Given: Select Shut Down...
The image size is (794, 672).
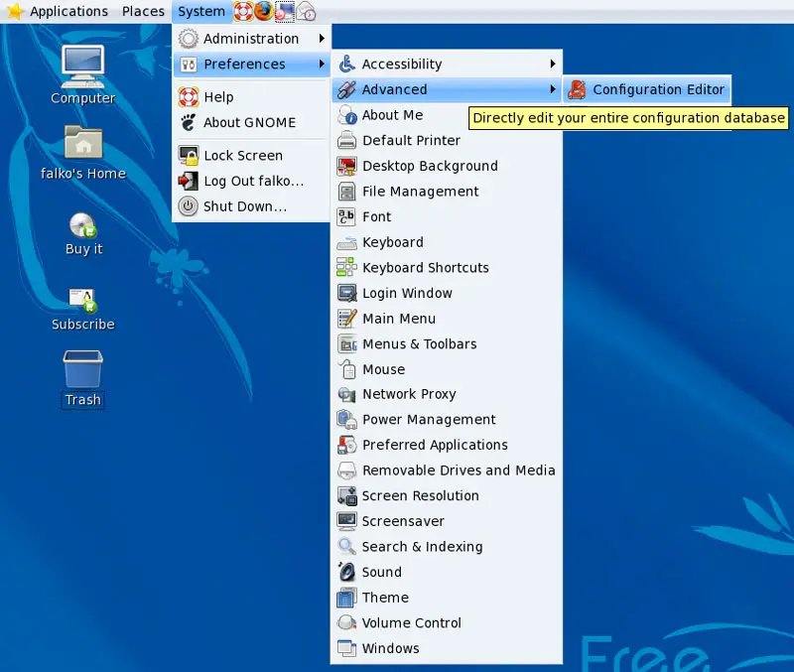Looking at the screenshot, I should tap(252, 206).
